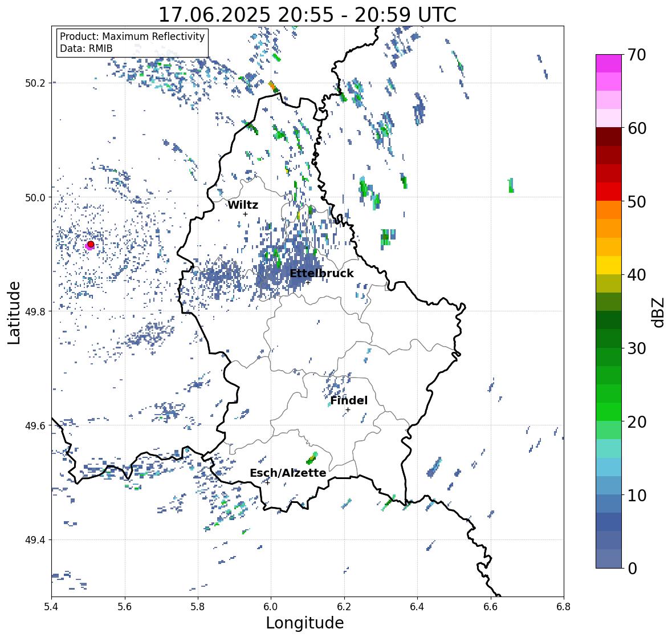Screen dimensions: 672x637
Task: Click the 'Product: Maximum Reflectivity' legend text
Action: tap(132, 36)
